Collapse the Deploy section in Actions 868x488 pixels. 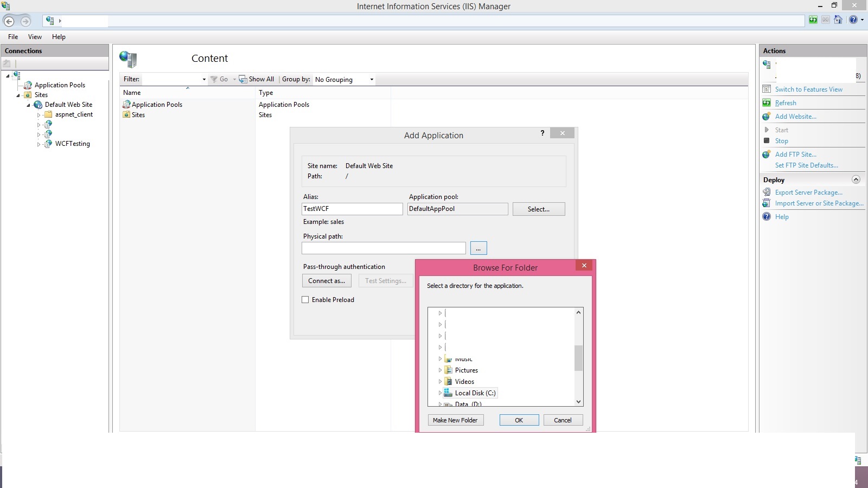[x=856, y=179]
